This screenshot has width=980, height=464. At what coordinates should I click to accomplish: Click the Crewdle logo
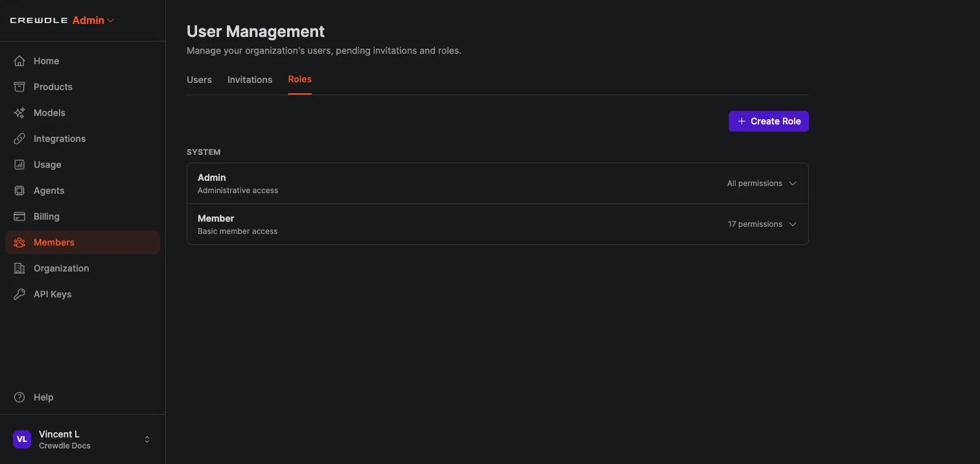tap(39, 21)
